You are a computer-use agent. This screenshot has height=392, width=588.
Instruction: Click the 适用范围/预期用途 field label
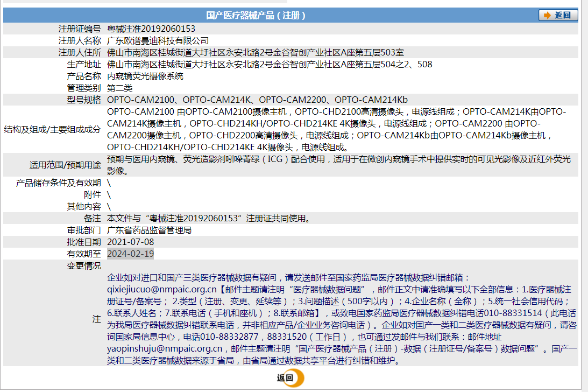(65, 165)
